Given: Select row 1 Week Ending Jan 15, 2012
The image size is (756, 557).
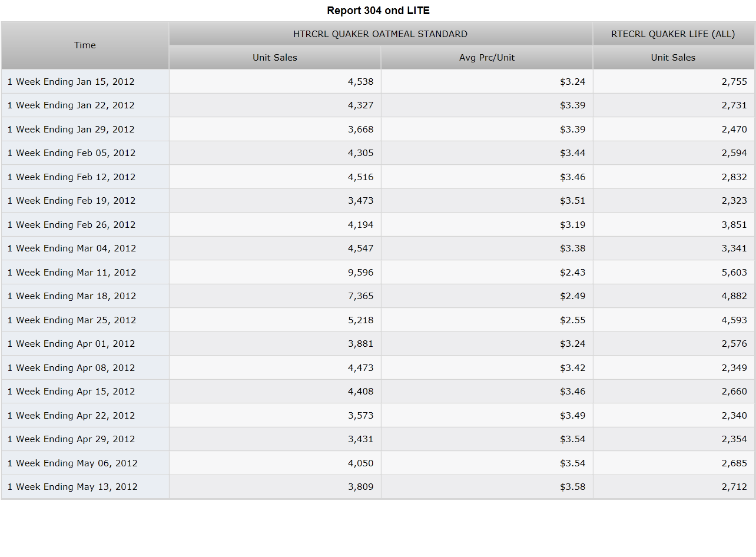Looking at the screenshot, I should click(x=378, y=82).
